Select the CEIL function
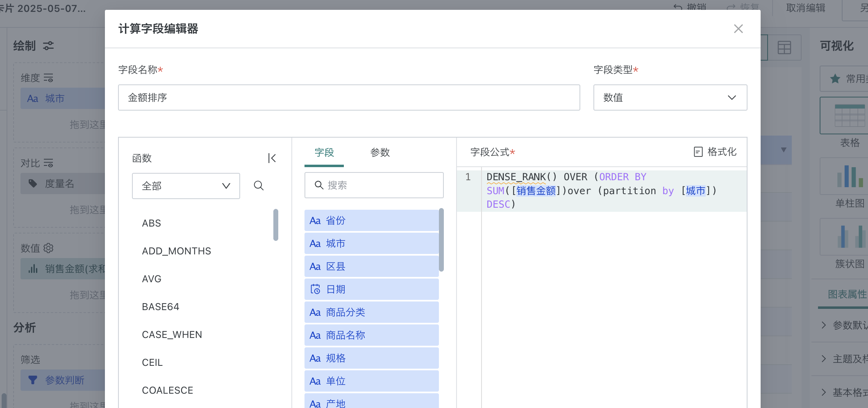The image size is (868, 408). [152, 363]
